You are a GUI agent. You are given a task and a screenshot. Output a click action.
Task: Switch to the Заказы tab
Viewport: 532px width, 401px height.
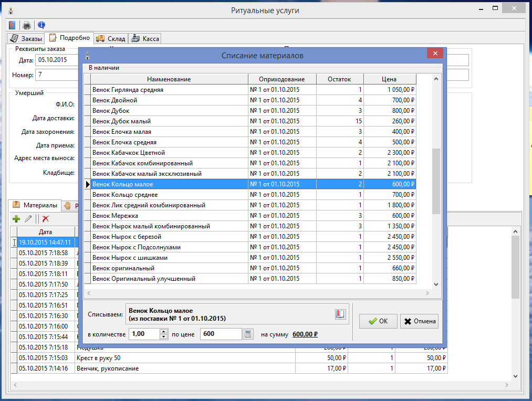(x=26, y=39)
